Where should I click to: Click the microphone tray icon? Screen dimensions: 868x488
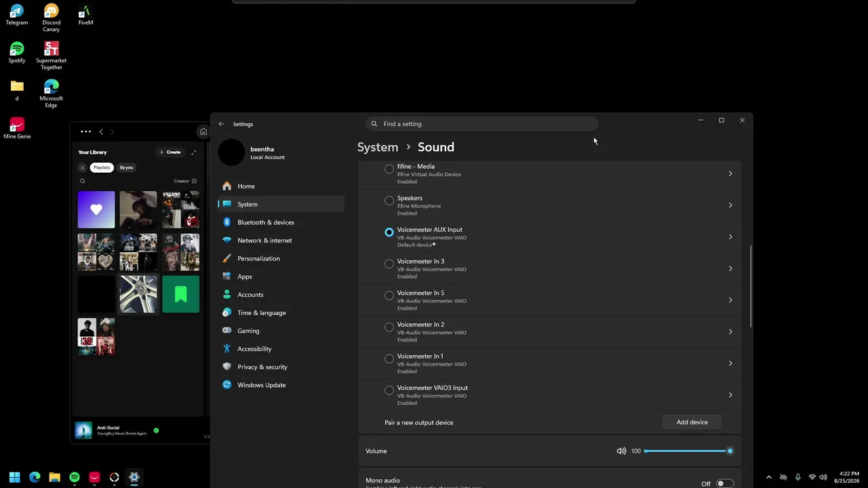[797, 477]
